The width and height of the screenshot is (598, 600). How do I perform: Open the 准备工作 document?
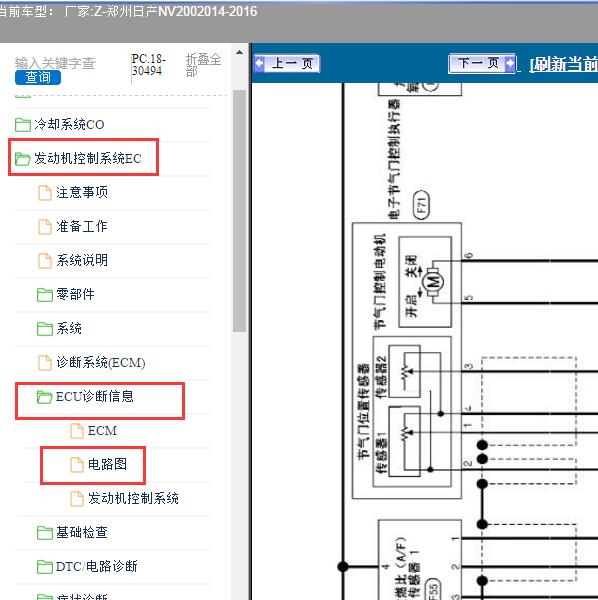(x=82, y=227)
